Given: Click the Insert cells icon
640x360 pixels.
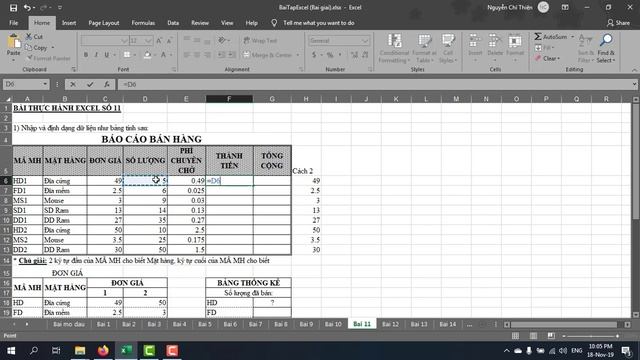Looking at the screenshot, I should pos(475,41).
